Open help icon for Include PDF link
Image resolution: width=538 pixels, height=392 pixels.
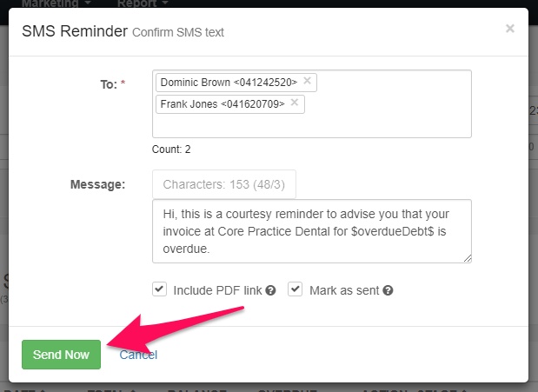pos(270,290)
